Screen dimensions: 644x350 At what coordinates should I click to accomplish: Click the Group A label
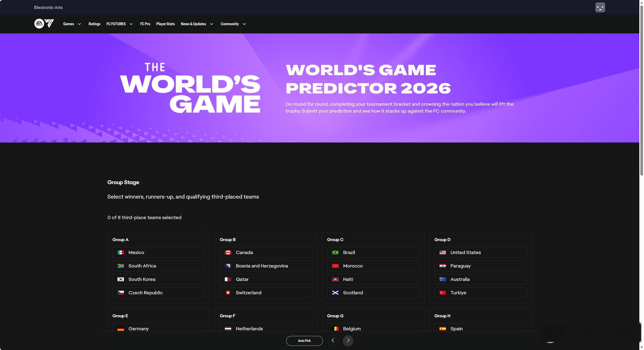coord(121,239)
